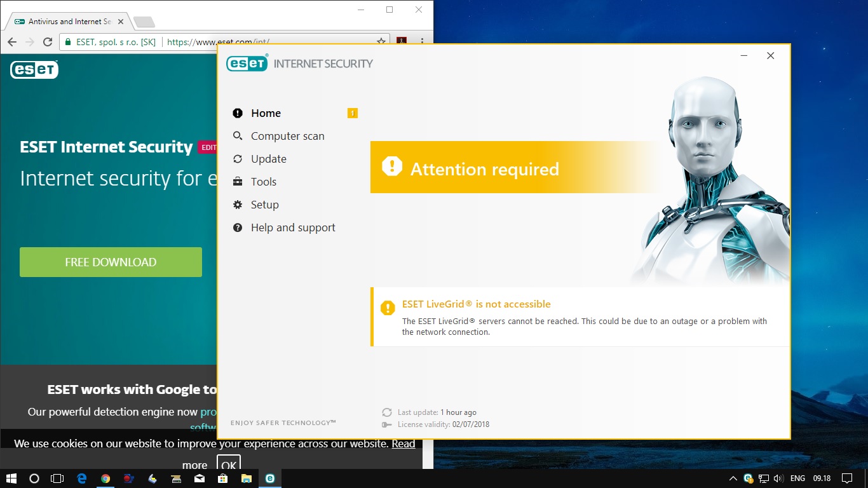Open the Chrome three-dot menu
The height and width of the screenshot is (488, 868).
coord(422,41)
